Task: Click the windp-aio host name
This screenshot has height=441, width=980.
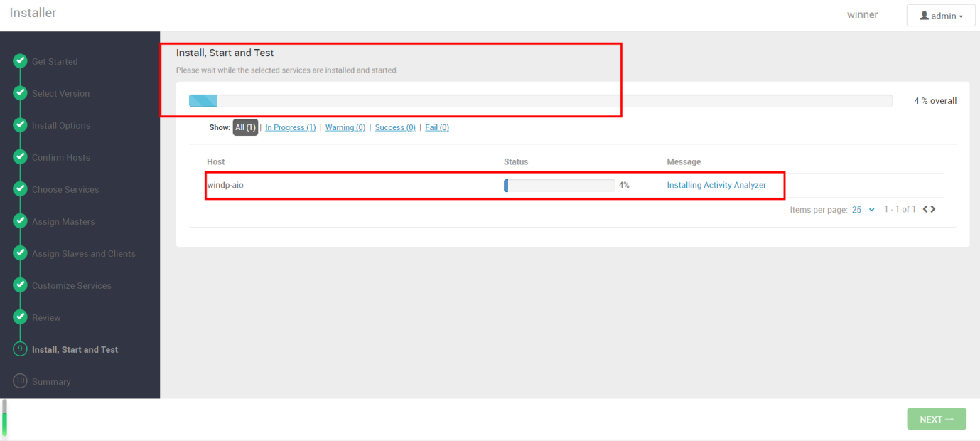Action: [x=225, y=185]
